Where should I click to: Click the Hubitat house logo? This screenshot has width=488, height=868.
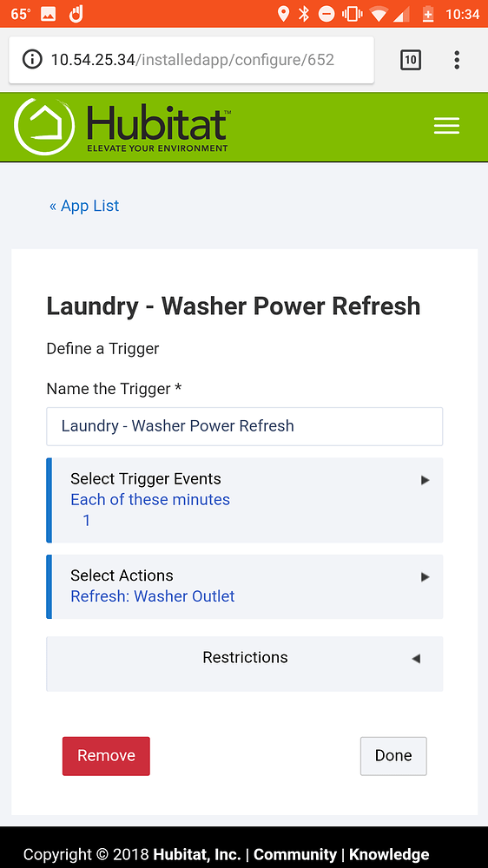(x=44, y=127)
